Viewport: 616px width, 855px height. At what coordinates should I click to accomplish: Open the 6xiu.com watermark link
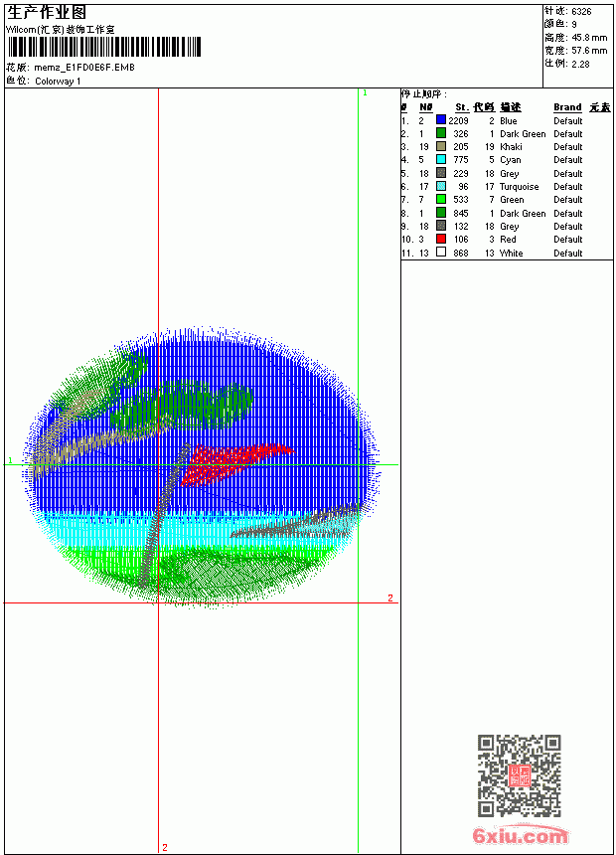[521, 835]
